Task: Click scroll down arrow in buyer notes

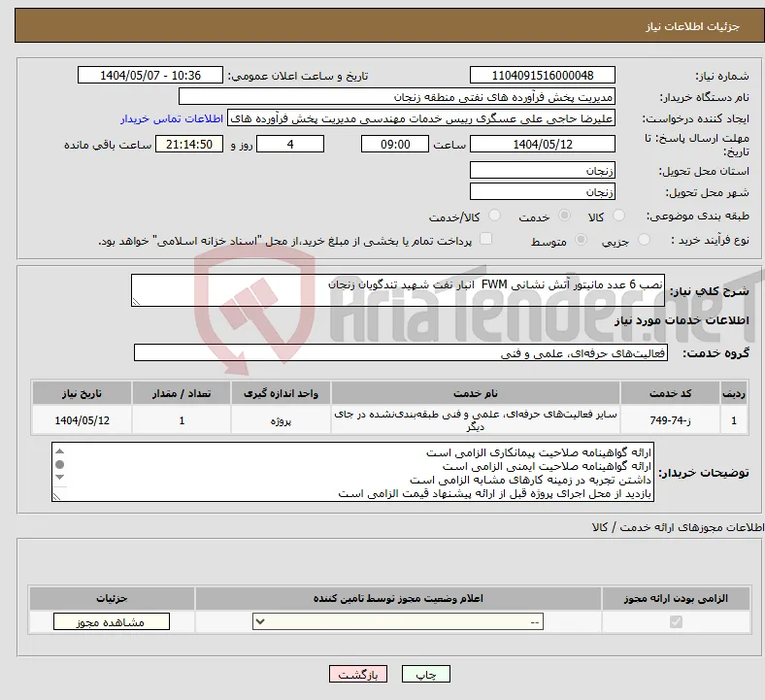Action: coord(60,477)
